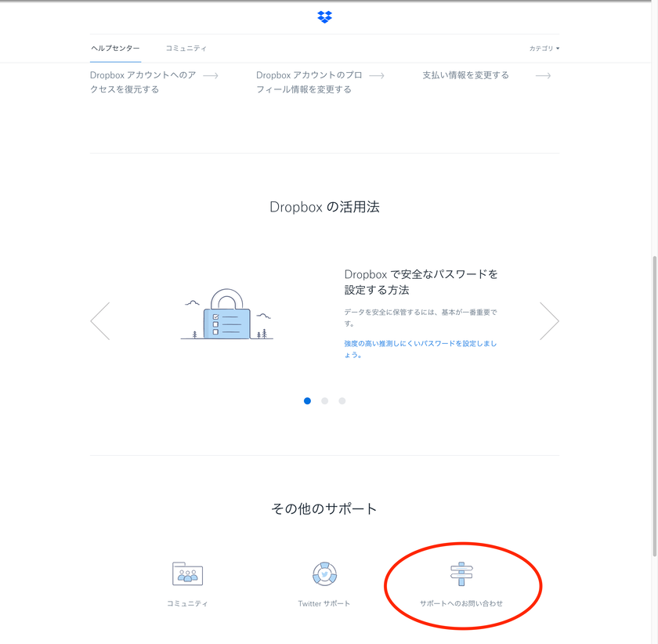The width and height of the screenshot is (658, 644).
Task: Open Dropbox アカウントのプロフィール情報を変更する link
Action: point(309,82)
